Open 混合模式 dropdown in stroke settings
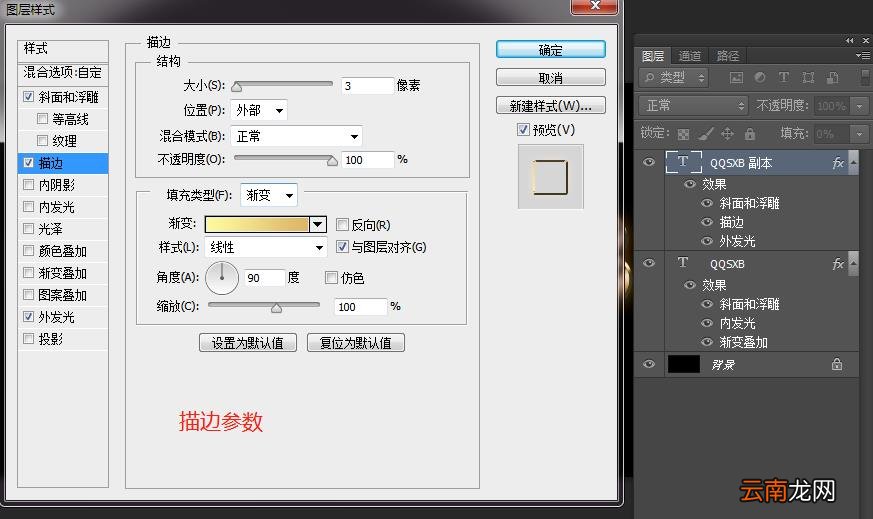The image size is (873, 519). tap(296, 136)
